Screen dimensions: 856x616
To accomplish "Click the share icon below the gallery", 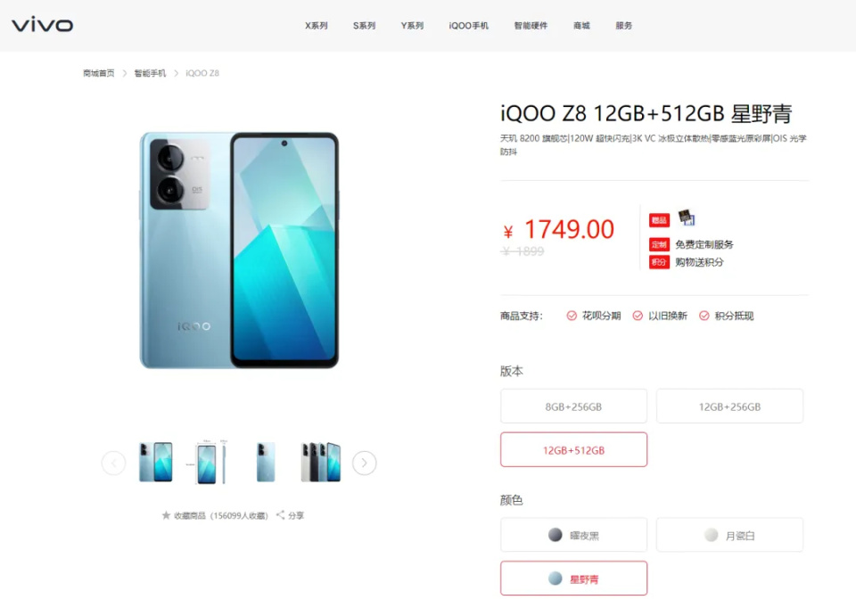I will click(281, 515).
